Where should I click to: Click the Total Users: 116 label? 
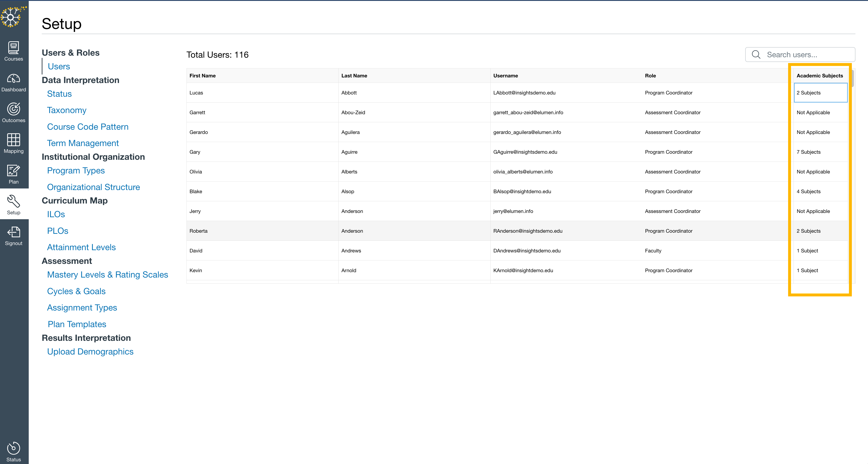coord(217,55)
